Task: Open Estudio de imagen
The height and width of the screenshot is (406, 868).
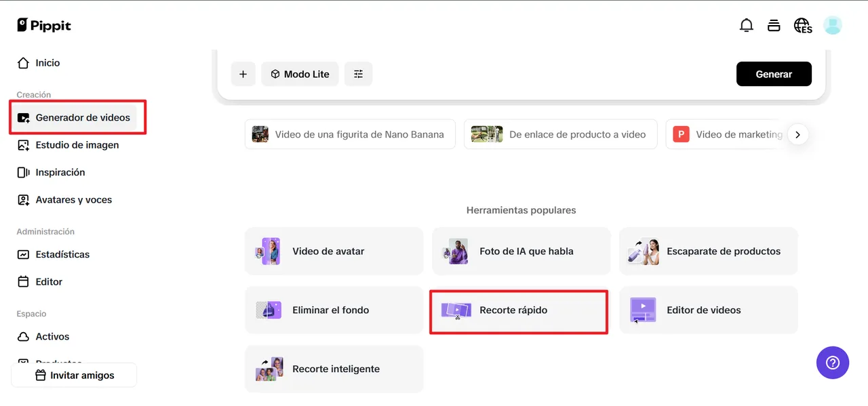Action: coord(77,145)
